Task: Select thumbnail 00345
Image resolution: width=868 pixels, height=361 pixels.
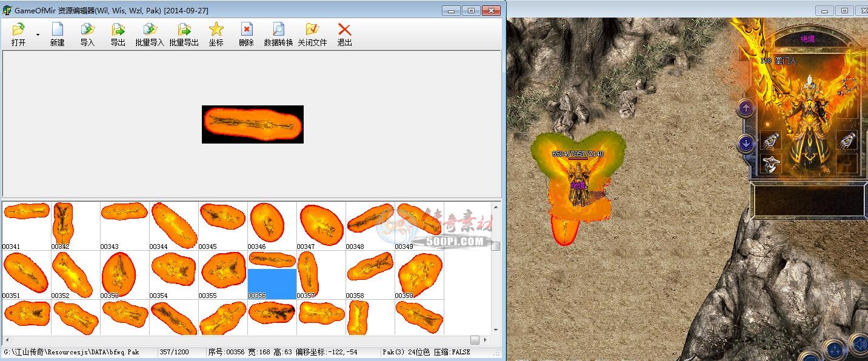Action: (222, 225)
